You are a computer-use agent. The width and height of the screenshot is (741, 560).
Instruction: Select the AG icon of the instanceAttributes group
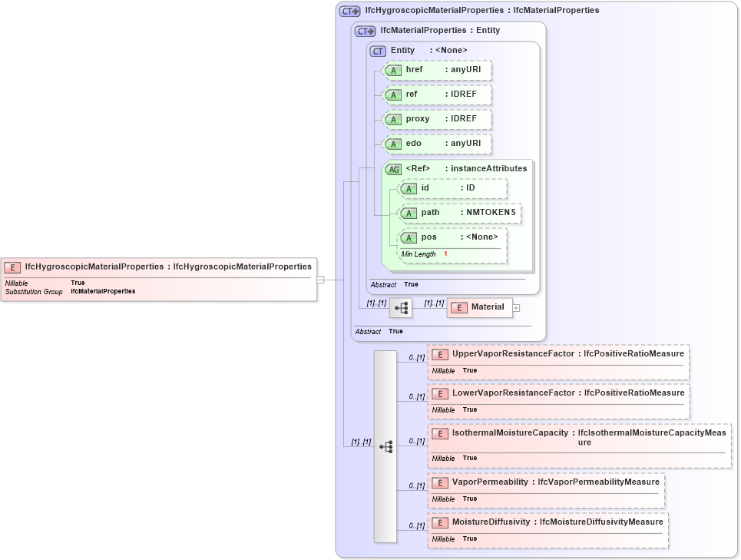(x=393, y=168)
